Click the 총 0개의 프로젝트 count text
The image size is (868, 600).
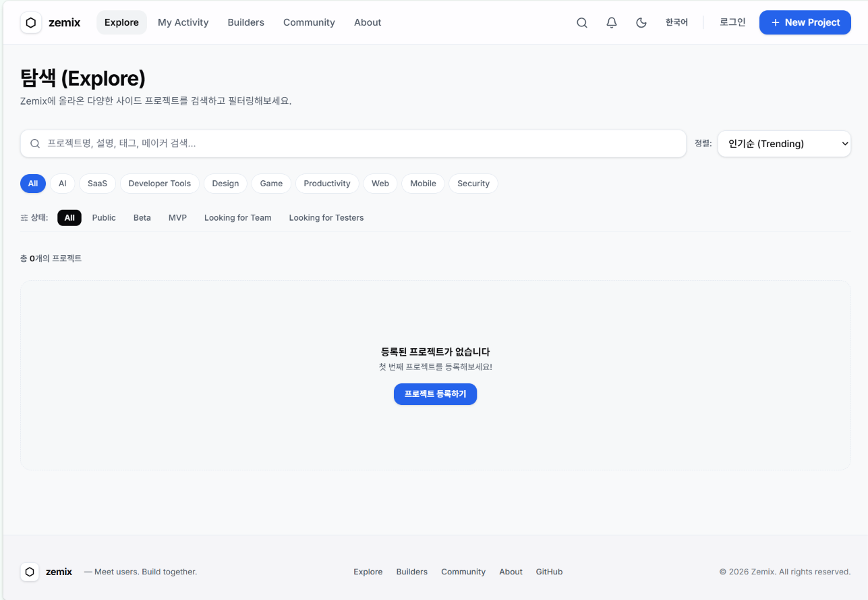point(51,258)
